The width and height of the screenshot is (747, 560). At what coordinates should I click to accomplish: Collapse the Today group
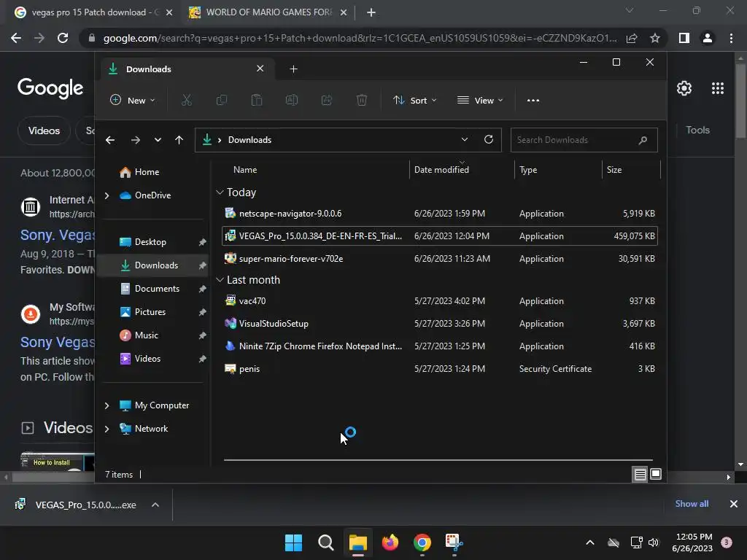(220, 192)
